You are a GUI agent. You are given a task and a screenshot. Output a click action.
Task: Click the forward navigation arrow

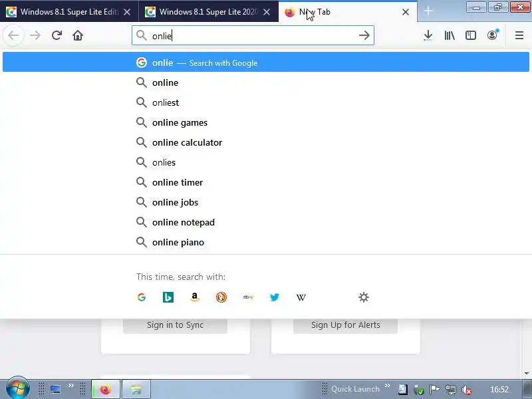click(x=35, y=35)
